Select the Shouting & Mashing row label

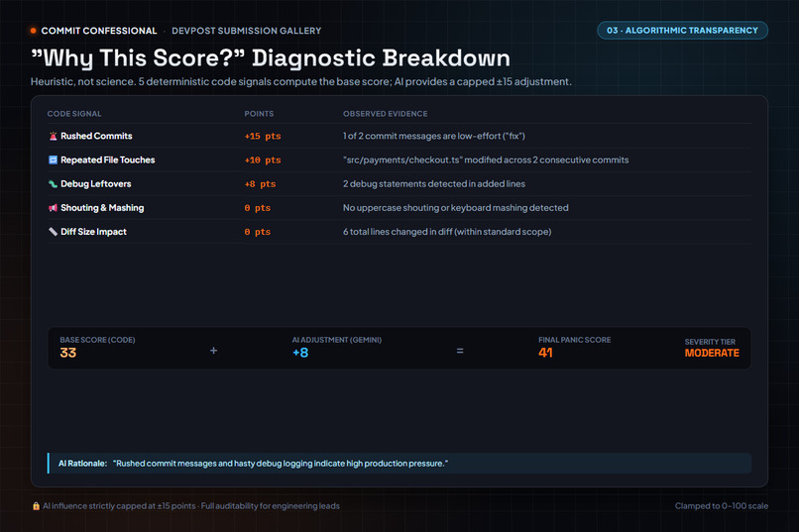[102, 208]
